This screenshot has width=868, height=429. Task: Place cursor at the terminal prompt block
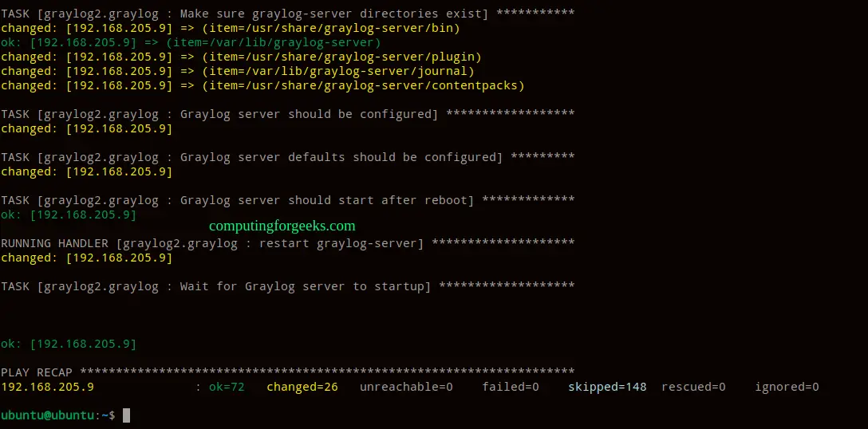126,415
